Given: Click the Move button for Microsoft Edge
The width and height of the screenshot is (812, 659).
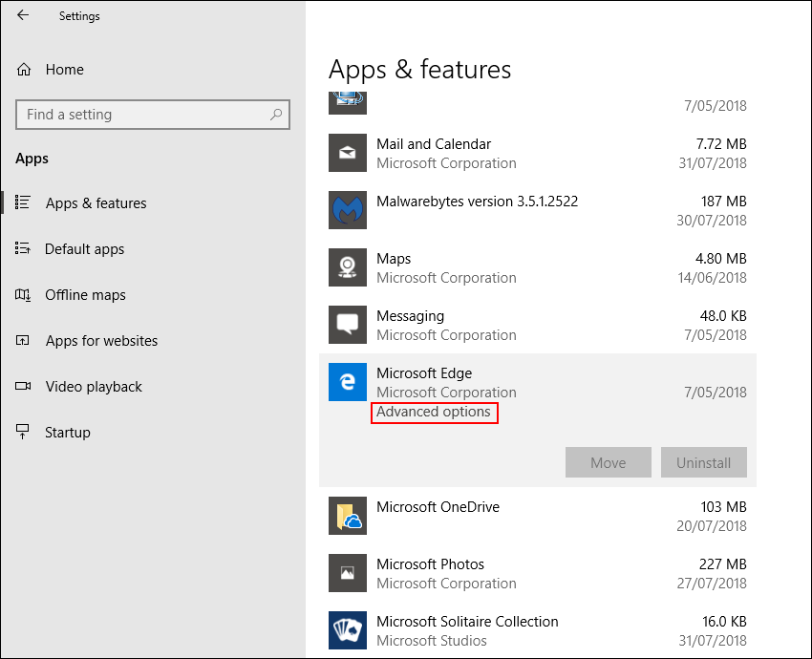Looking at the screenshot, I should 608,462.
